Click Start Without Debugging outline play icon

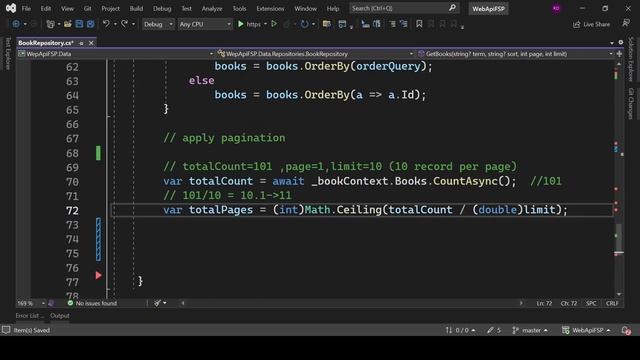(x=274, y=24)
